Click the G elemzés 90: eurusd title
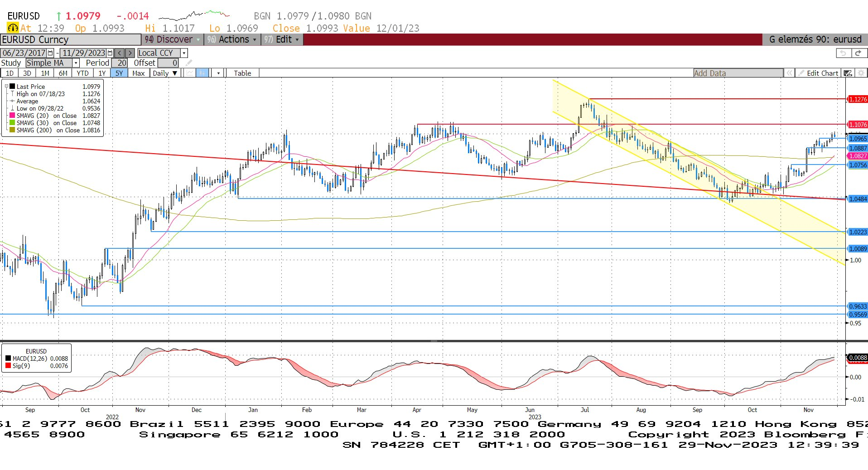The height and width of the screenshot is (470, 868). pyautogui.click(x=815, y=39)
